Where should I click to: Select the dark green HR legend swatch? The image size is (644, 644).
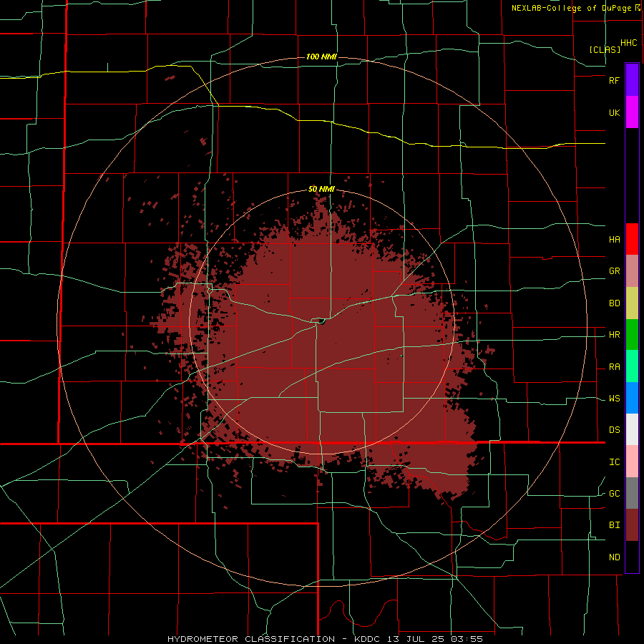632,334
